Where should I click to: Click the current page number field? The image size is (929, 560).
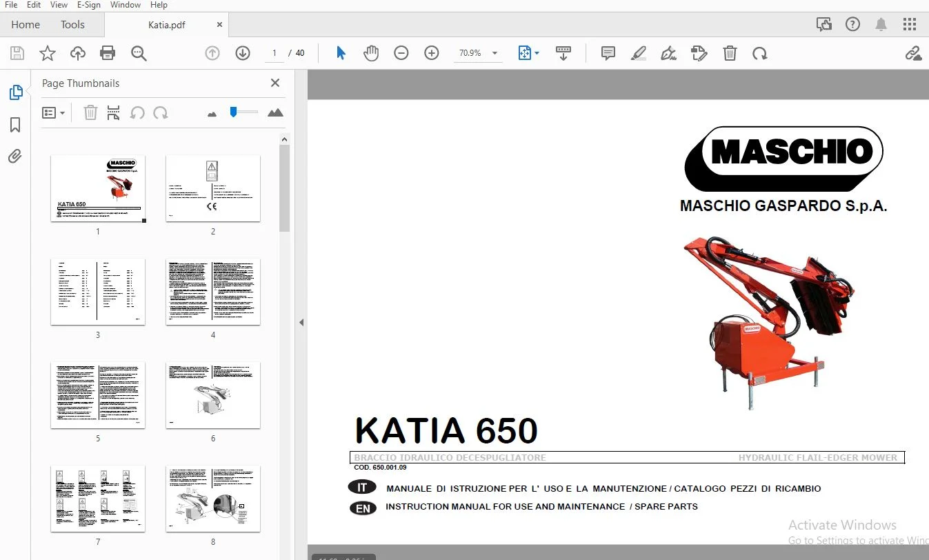(274, 53)
